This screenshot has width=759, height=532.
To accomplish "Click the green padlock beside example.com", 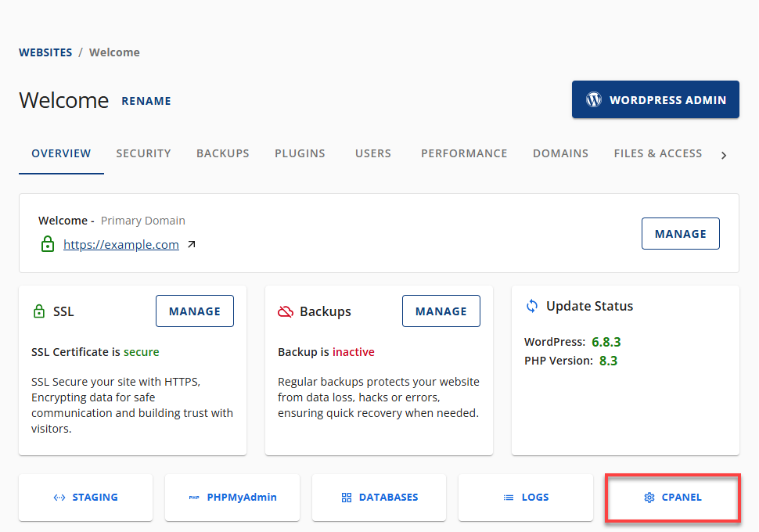I will pyautogui.click(x=48, y=245).
